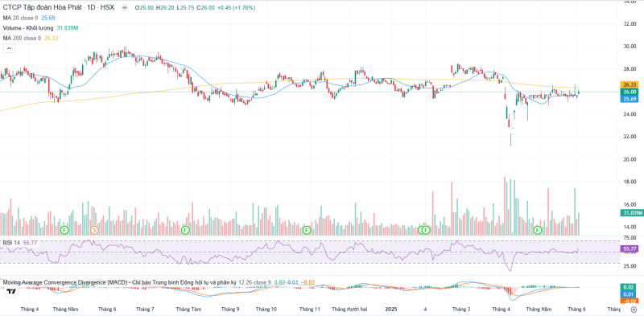Click the 16.00 price axis value

click(630, 204)
